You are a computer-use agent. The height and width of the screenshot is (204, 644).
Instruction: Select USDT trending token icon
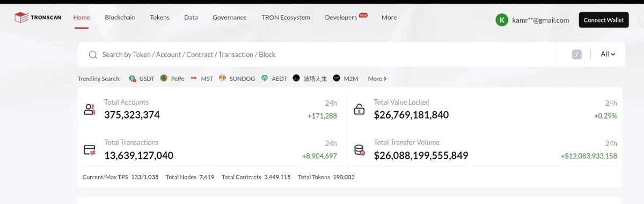132,78
